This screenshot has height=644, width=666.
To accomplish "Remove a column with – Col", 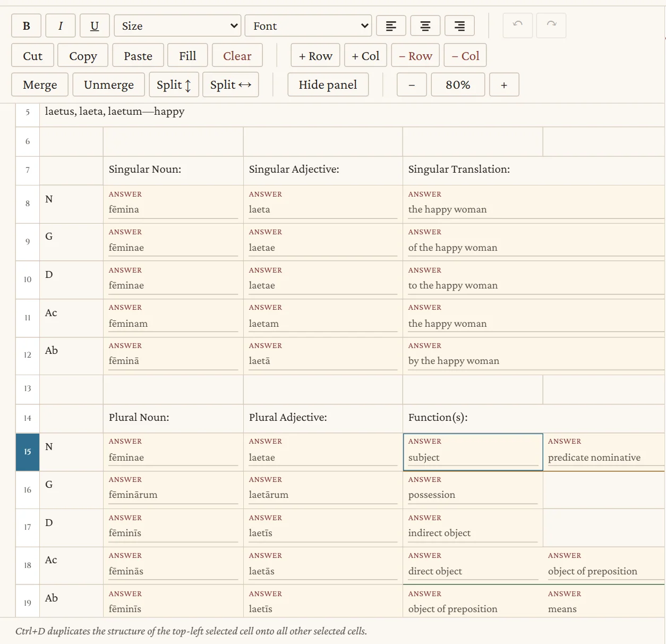I will (465, 56).
